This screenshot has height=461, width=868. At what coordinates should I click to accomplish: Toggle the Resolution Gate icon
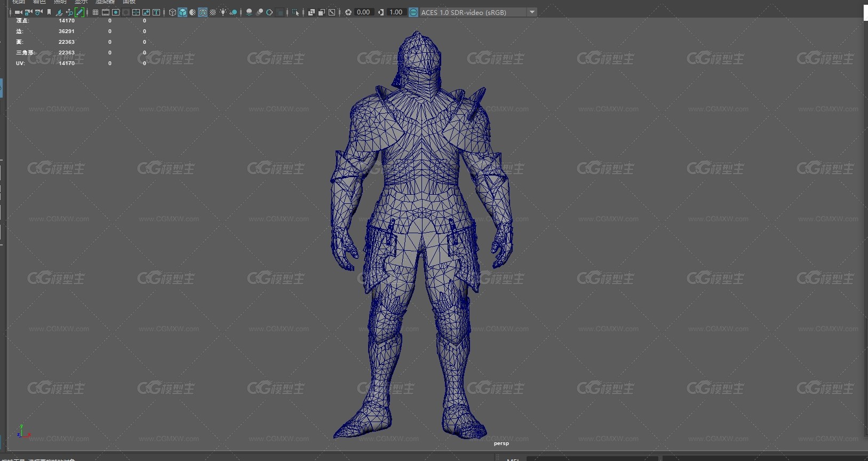(116, 12)
